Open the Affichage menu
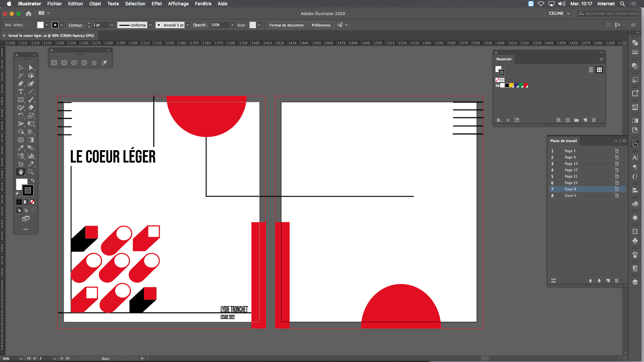Image resolution: width=644 pixels, height=362 pixels. click(x=178, y=4)
